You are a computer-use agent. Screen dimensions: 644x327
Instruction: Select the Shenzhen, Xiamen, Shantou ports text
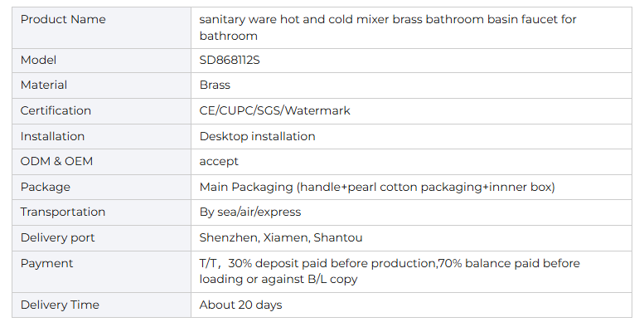pos(281,237)
